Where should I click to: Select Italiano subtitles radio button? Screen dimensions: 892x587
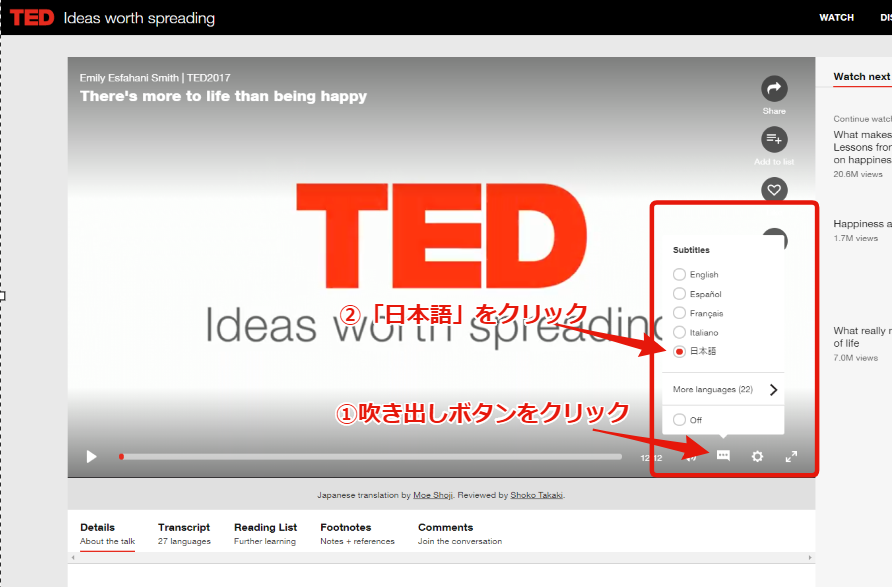click(679, 332)
